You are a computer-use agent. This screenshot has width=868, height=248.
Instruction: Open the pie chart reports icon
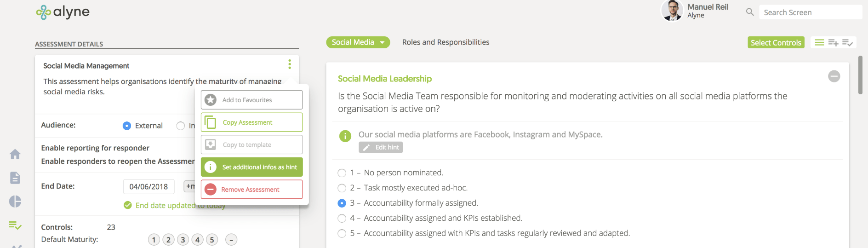15,202
